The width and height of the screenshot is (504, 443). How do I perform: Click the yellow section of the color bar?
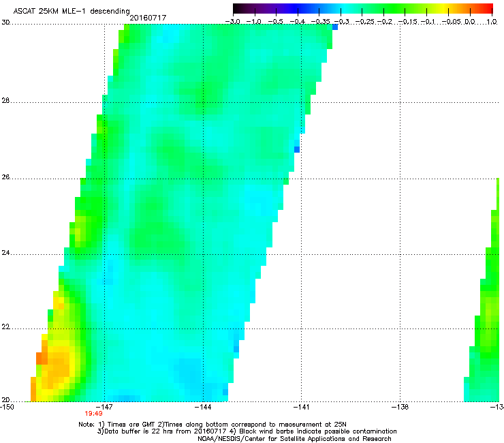(445, 8)
